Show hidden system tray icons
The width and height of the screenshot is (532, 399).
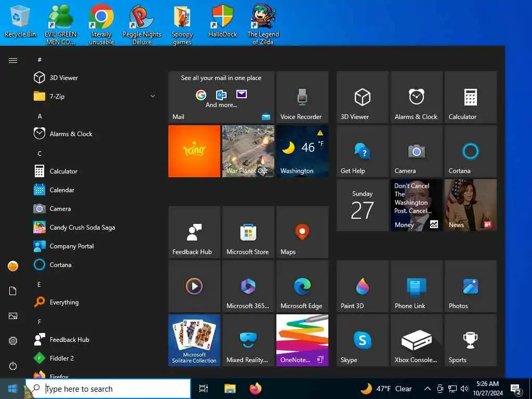click(x=428, y=389)
